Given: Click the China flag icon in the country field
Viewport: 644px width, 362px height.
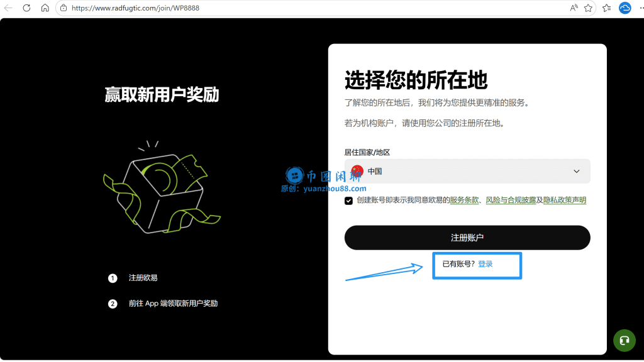Looking at the screenshot, I should 357,171.
